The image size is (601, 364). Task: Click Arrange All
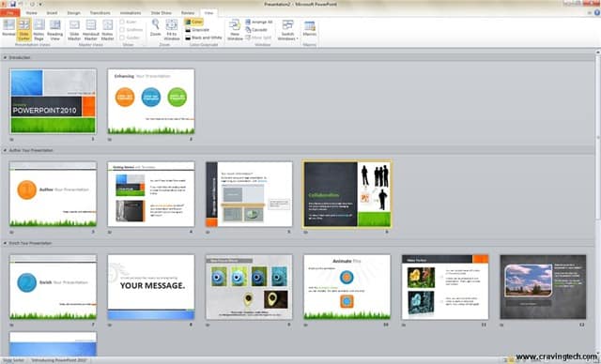(259, 22)
